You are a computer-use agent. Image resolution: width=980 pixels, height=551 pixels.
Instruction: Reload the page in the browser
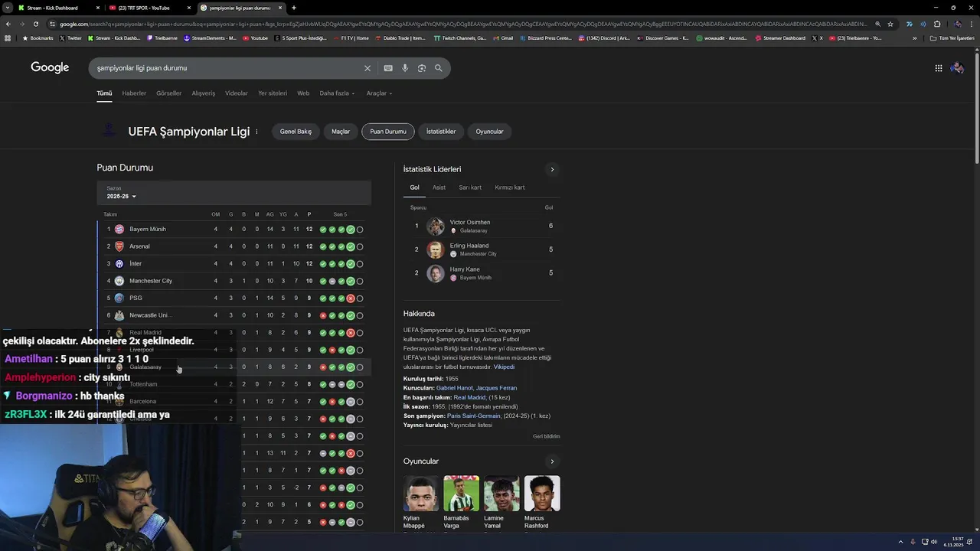(x=35, y=24)
